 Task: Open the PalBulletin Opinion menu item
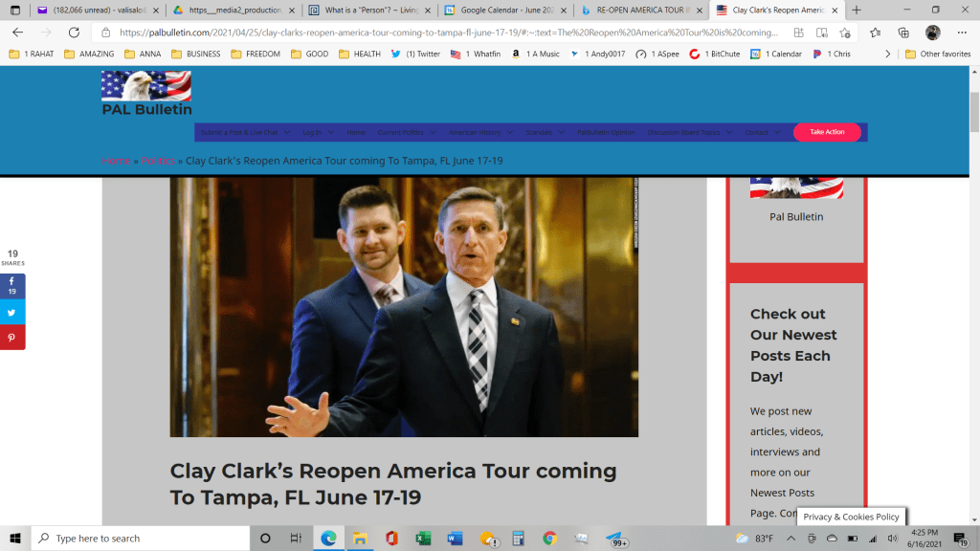coord(605,132)
